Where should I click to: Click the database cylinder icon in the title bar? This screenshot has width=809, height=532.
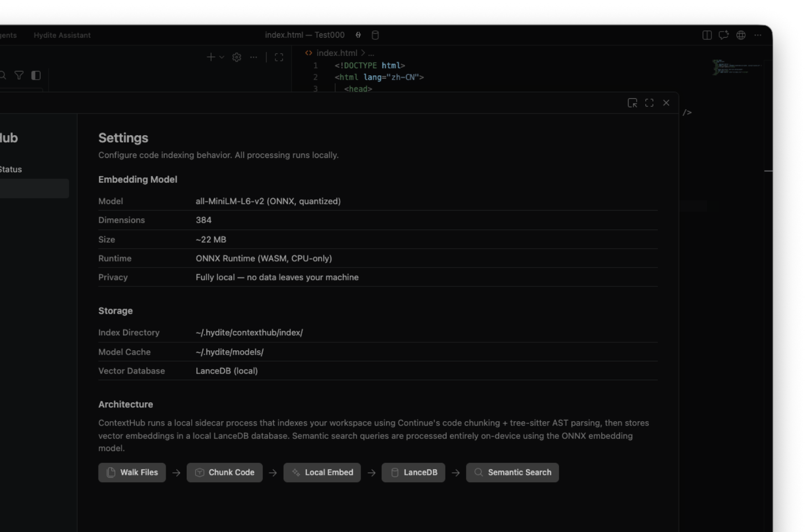pos(375,35)
